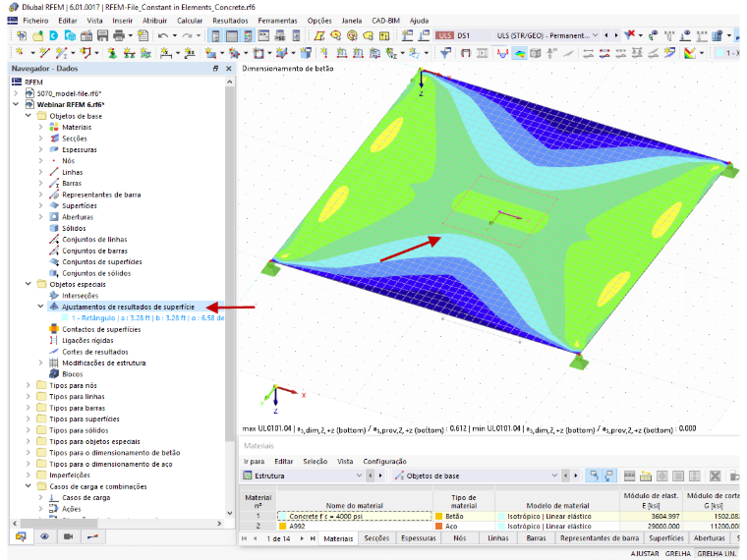Close the Navegador - Dados panel
Screen dimensions: 747x560
coord(229,69)
